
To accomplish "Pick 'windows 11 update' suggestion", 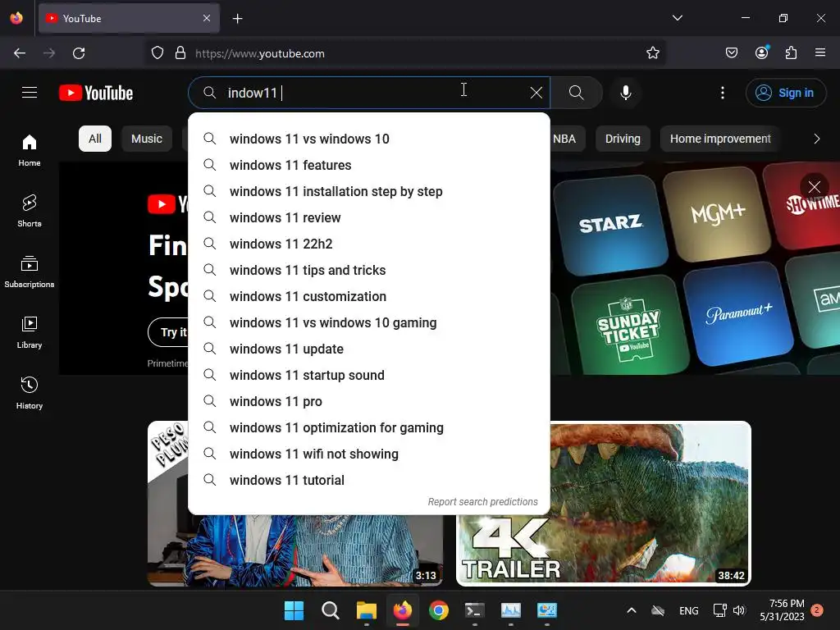I will click(x=369, y=349).
